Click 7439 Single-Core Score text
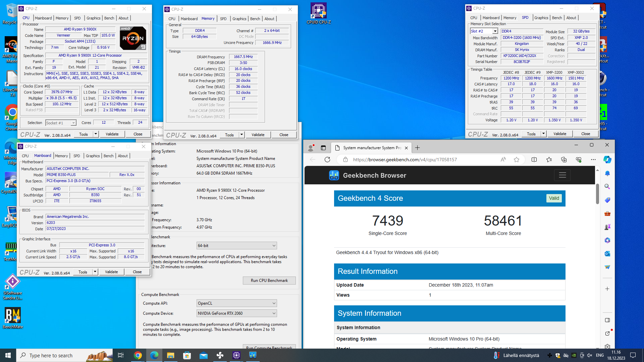This screenshot has width=644, height=362. (x=387, y=221)
